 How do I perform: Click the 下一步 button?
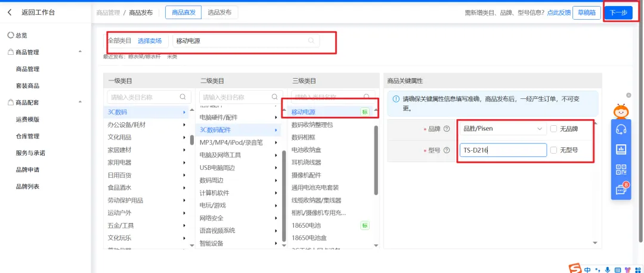(x=618, y=13)
